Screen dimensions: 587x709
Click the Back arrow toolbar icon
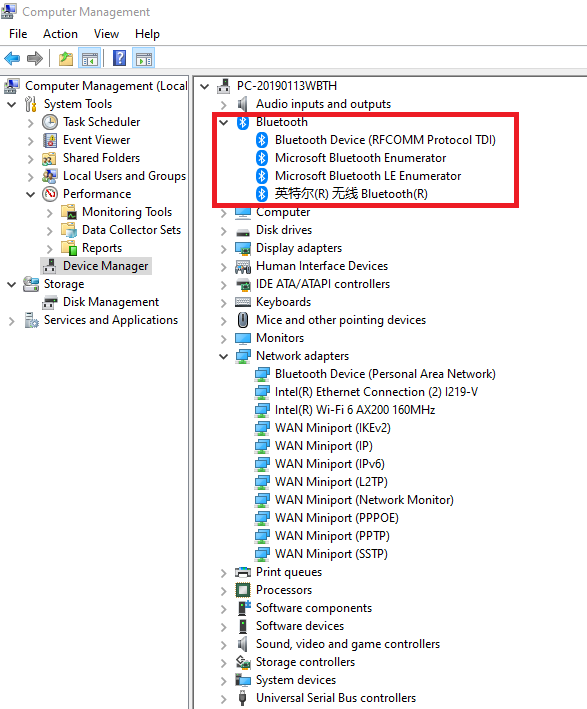click(x=12, y=58)
